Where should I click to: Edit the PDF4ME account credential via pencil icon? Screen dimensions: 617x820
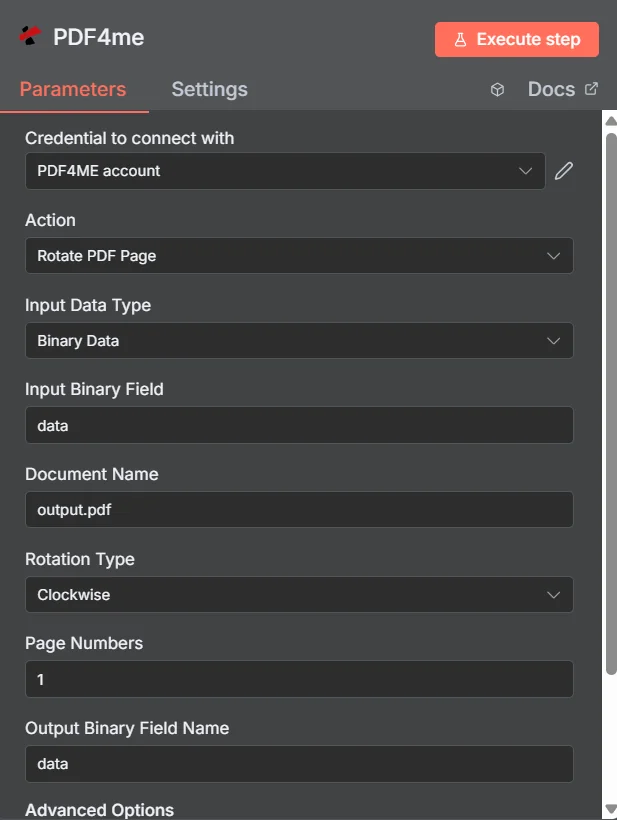(x=563, y=170)
